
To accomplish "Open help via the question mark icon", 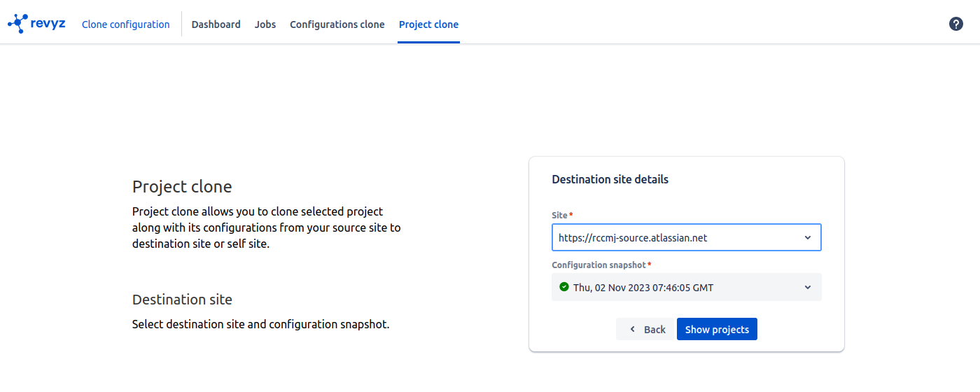I will click(955, 24).
